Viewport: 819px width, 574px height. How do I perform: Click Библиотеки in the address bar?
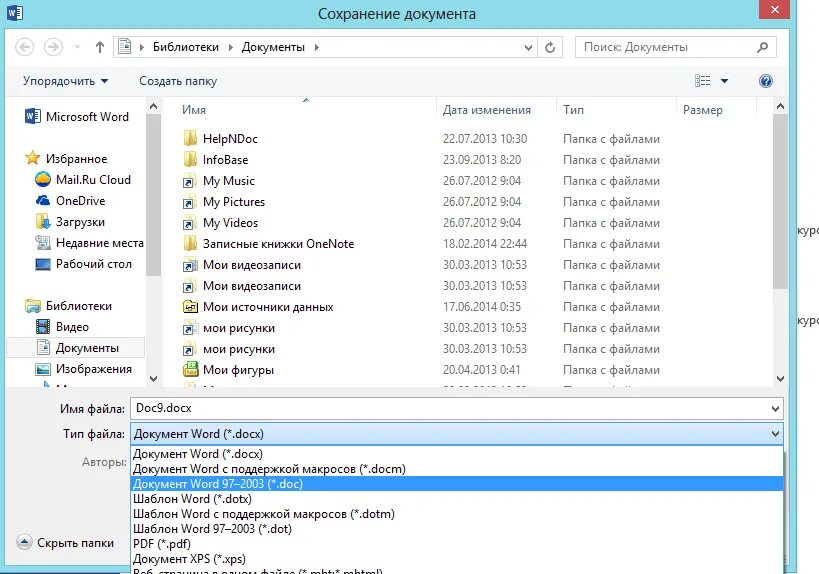pyautogui.click(x=185, y=47)
